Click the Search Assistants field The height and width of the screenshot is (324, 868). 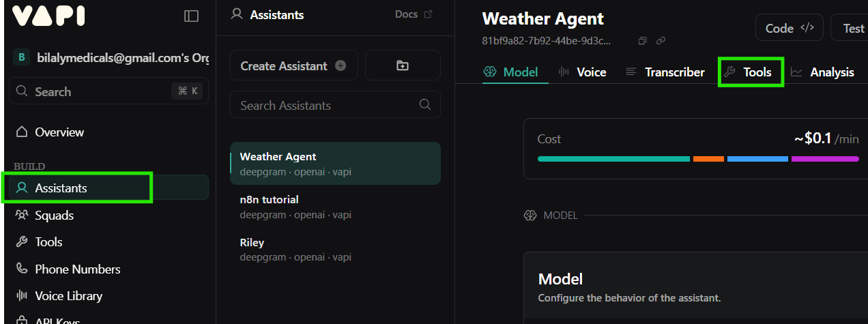(335, 105)
